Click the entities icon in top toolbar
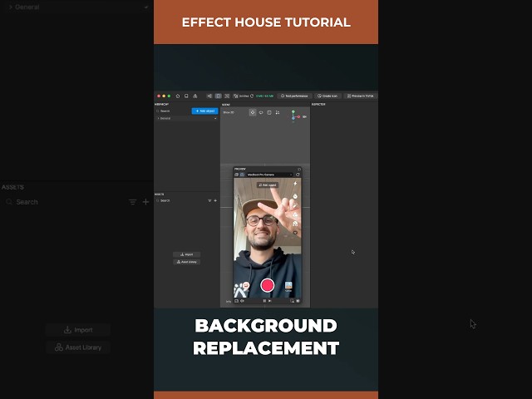532x399 pixels. tap(236, 96)
